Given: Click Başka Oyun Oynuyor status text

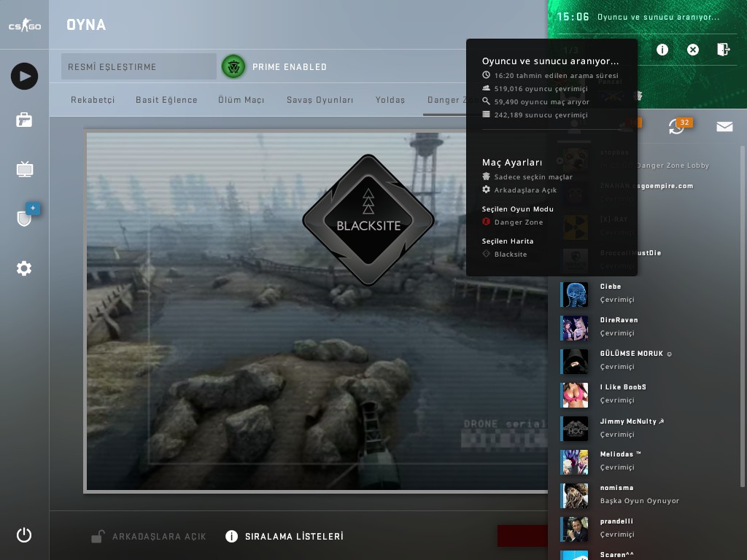Looking at the screenshot, I should 639,501.
